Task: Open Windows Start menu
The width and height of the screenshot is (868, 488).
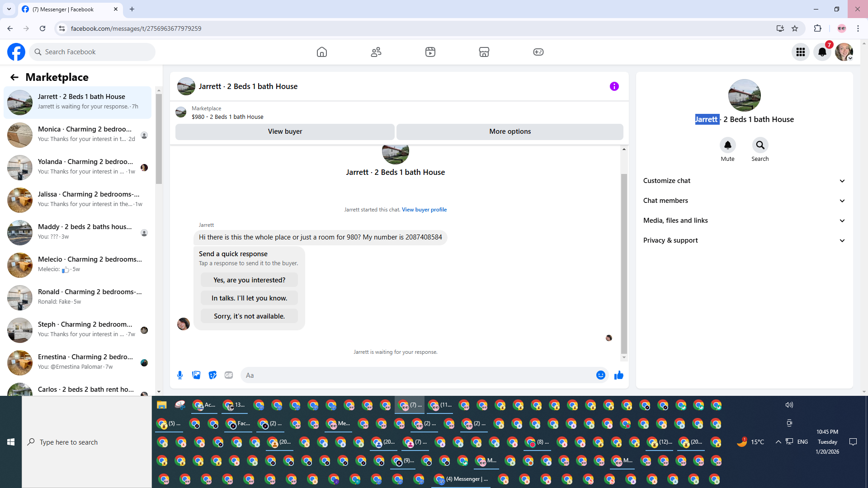Action: pos(11,442)
